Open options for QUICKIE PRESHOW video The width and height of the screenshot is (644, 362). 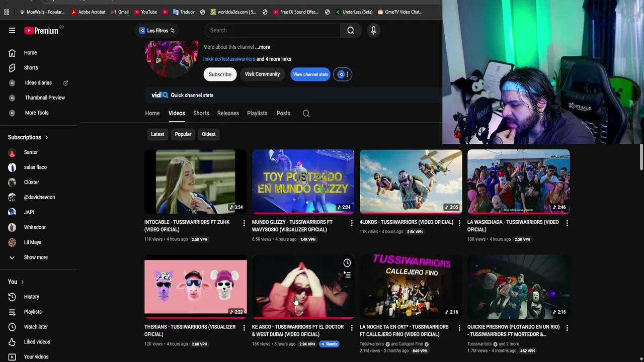(x=567, y=328)
